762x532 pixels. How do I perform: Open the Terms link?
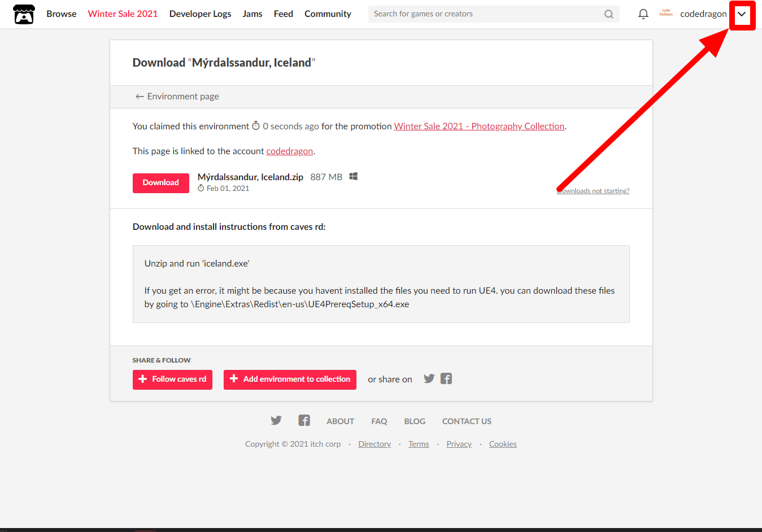419,444
